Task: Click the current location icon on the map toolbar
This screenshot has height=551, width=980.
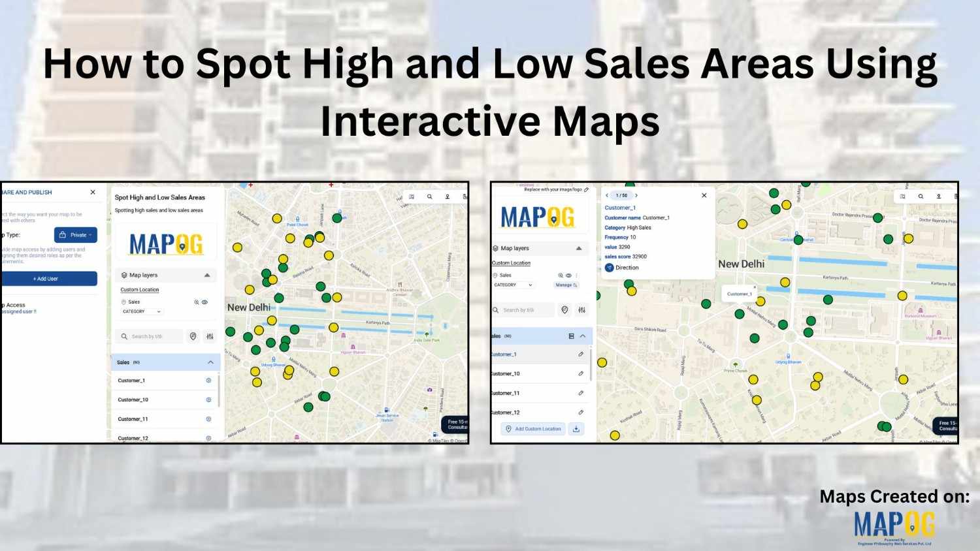Action: click(x=447, y=196)
